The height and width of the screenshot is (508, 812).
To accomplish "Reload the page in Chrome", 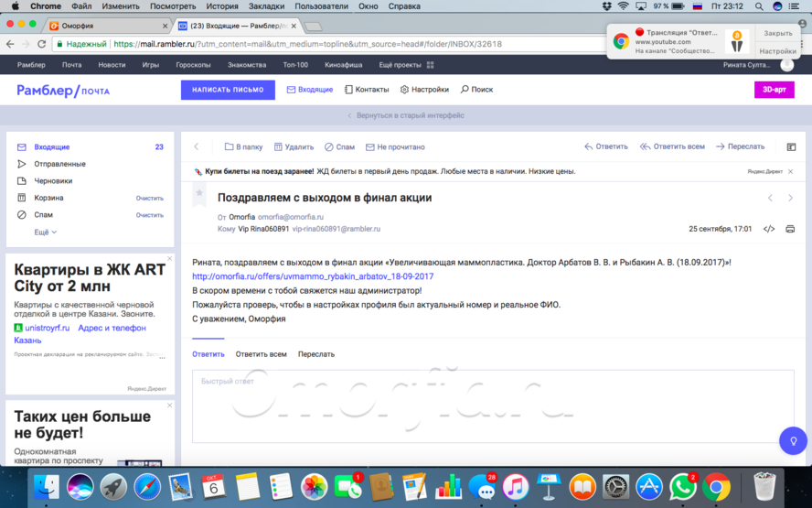I will (42, 44).
